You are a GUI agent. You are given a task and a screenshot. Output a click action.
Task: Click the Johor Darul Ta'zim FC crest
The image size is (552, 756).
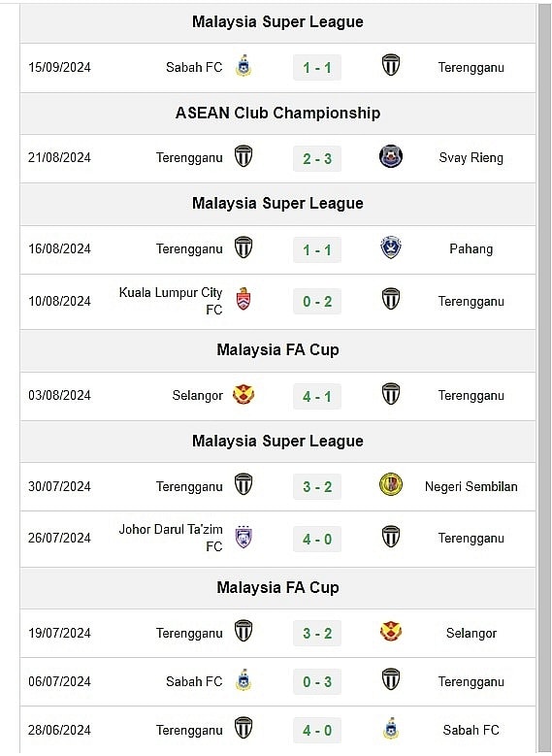pyautogui.click(x=244, y=537)
